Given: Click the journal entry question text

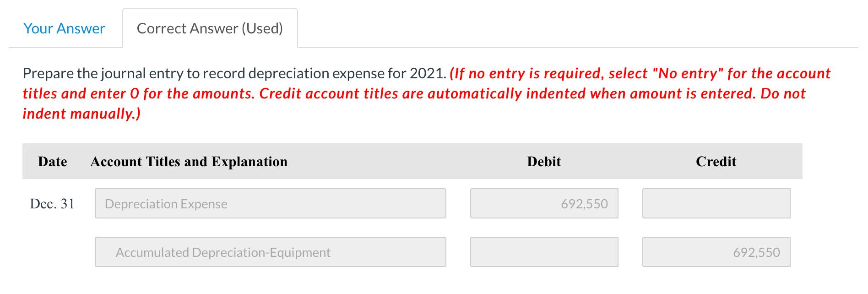Looking at the screenshot, I should pos(233,72).
